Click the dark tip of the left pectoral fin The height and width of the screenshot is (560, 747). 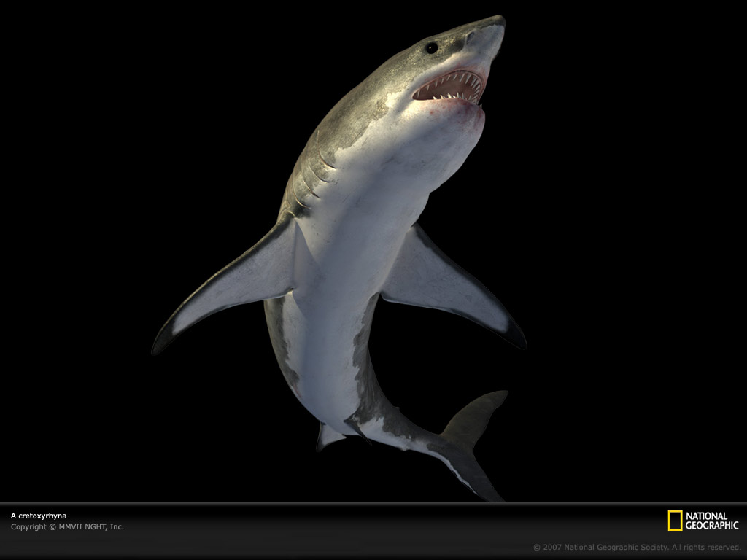point(162,341)
